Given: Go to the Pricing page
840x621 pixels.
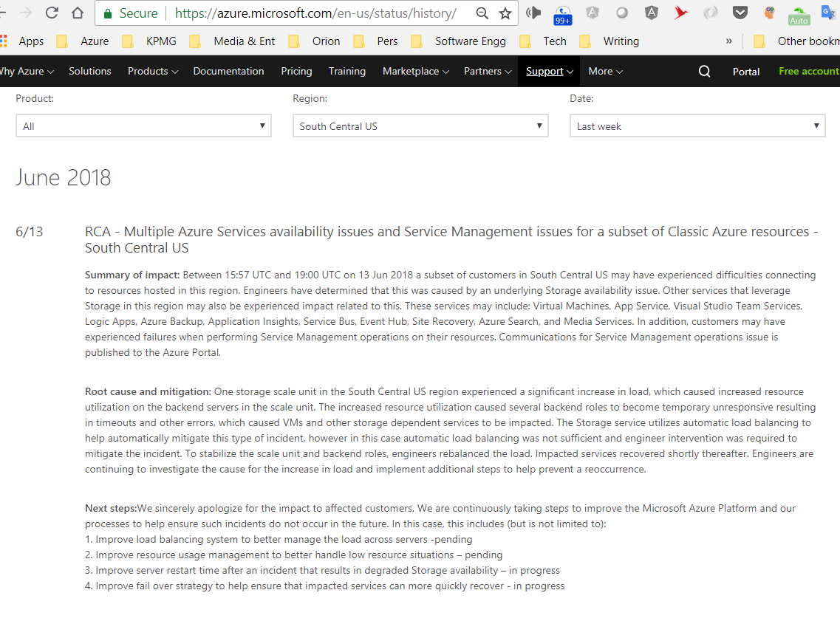Looking at the screenshot, I should tap(297, 71).
